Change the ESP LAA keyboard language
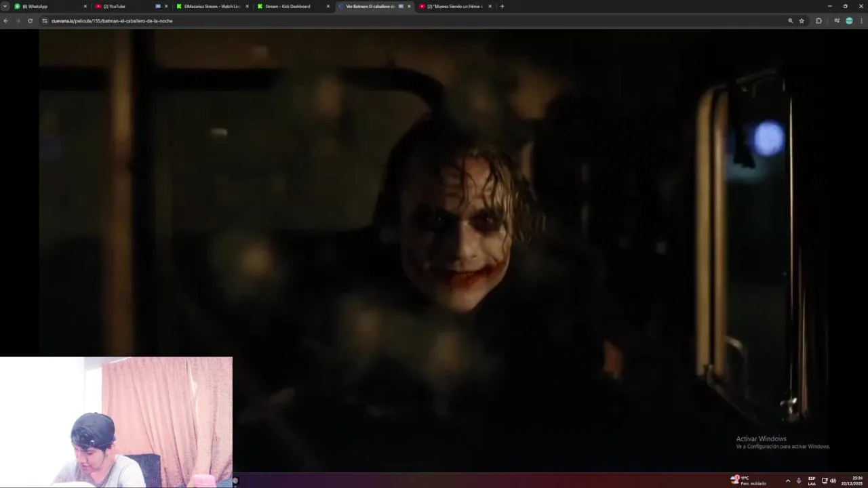 pos(812,481)
